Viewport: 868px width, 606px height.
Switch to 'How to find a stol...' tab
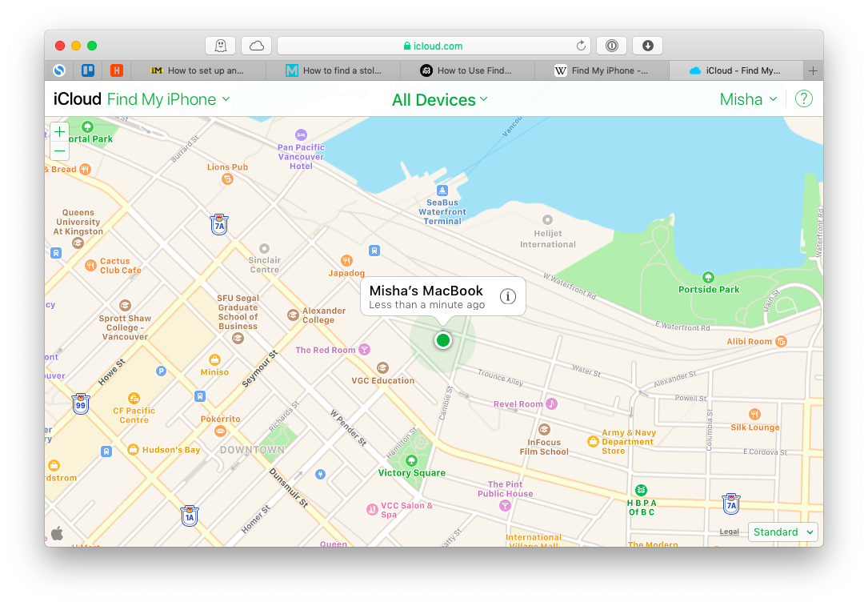pos(334,70)
